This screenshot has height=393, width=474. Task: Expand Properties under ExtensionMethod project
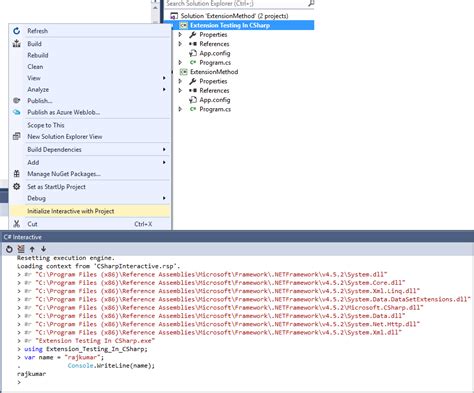180,81
